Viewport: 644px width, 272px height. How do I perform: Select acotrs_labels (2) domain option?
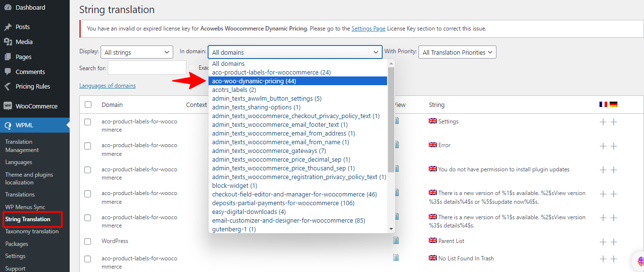298,90
